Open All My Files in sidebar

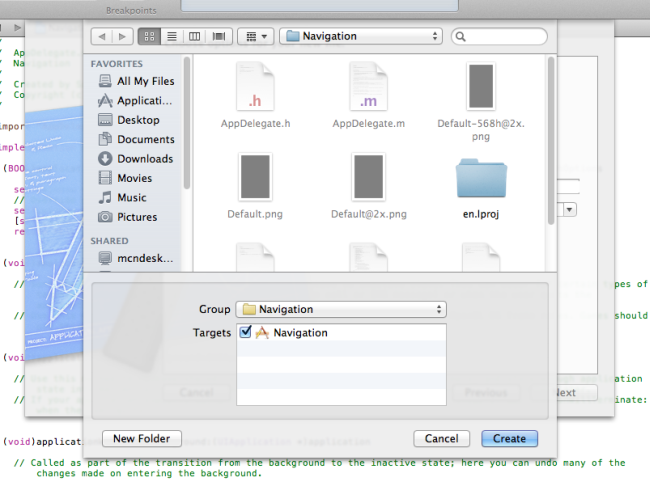[x=136, y=81]
